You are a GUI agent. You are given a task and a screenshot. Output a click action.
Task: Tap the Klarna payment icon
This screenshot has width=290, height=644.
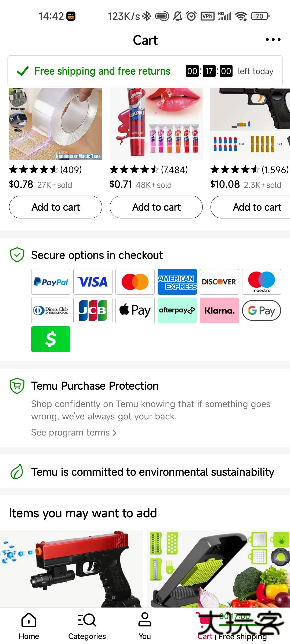tap(219, 310)
